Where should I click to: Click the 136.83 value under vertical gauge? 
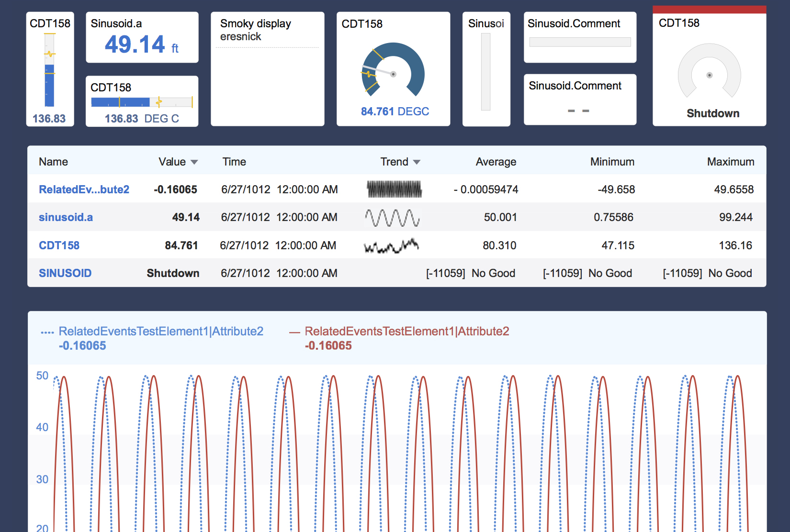coord(49,119)
